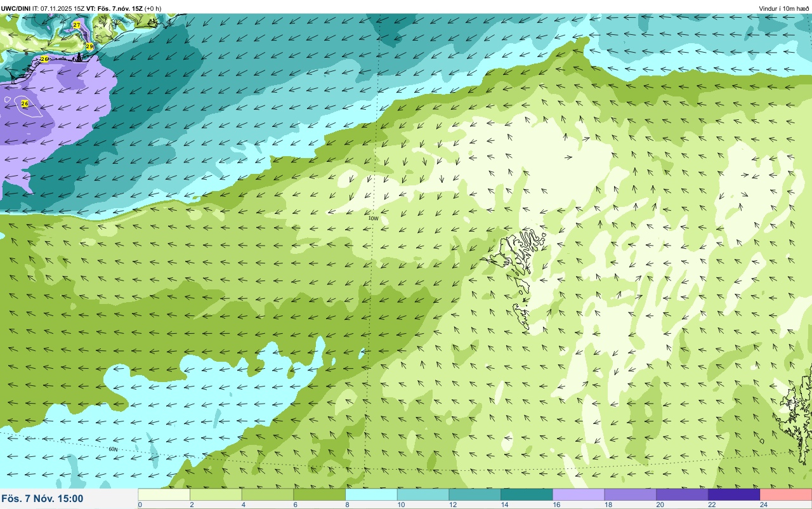This screenshot has height=509, width=812.
Task: Click the pink legend swatch above 24
Action: (x=786, y=494)
